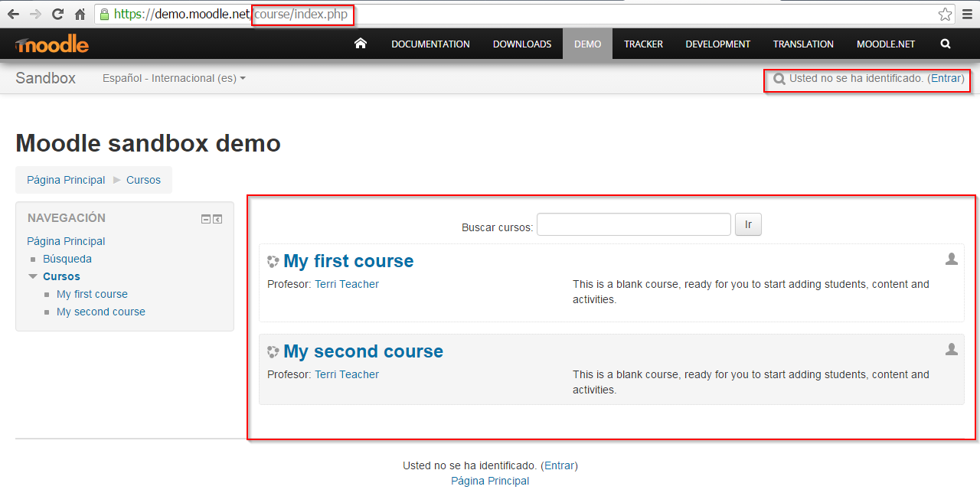Open the Documentation menu item
The image size is (980, 493).
click(x=430, y=44)
